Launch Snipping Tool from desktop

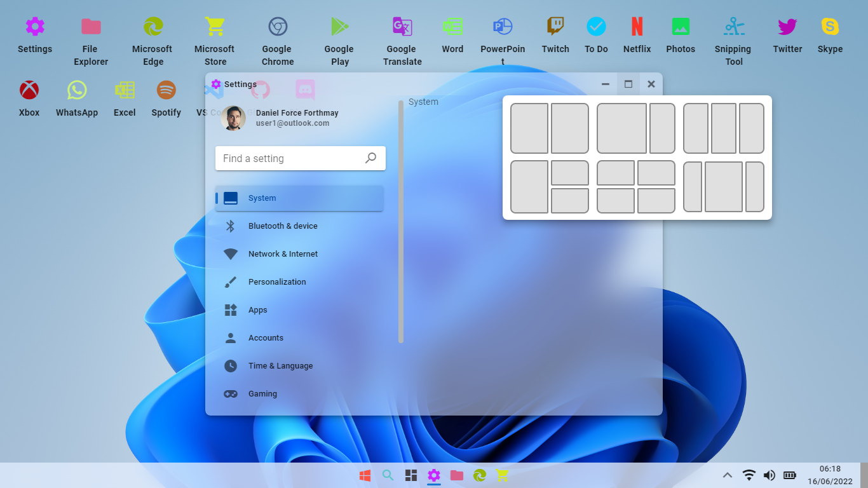[x=734, y=42]
